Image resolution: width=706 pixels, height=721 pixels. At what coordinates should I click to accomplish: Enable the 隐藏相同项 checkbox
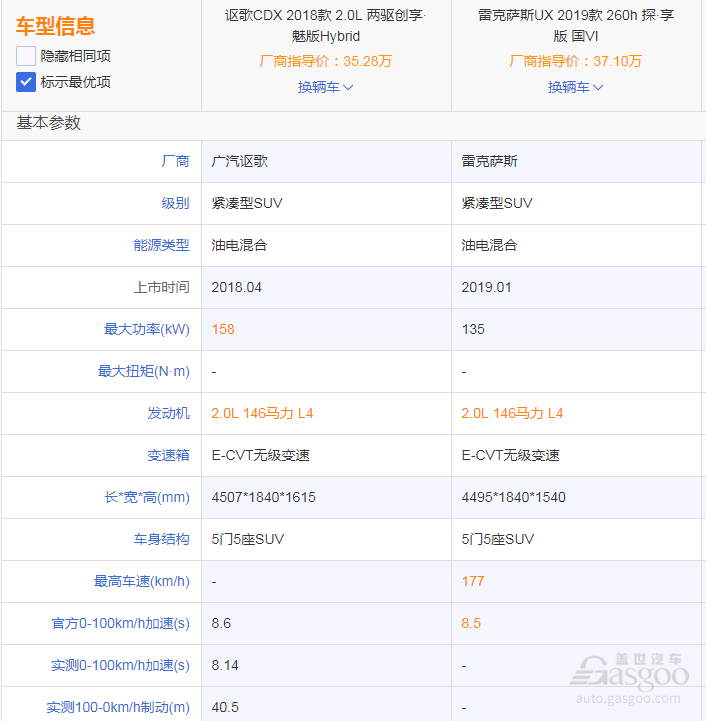pyautogui.click(x=26, y=56)
